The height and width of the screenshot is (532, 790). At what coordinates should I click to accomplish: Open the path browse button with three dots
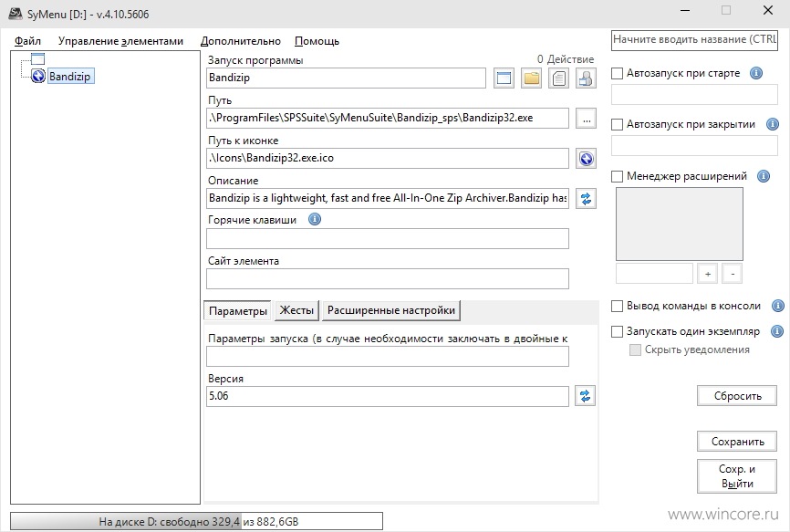click(x=587, y=119)
